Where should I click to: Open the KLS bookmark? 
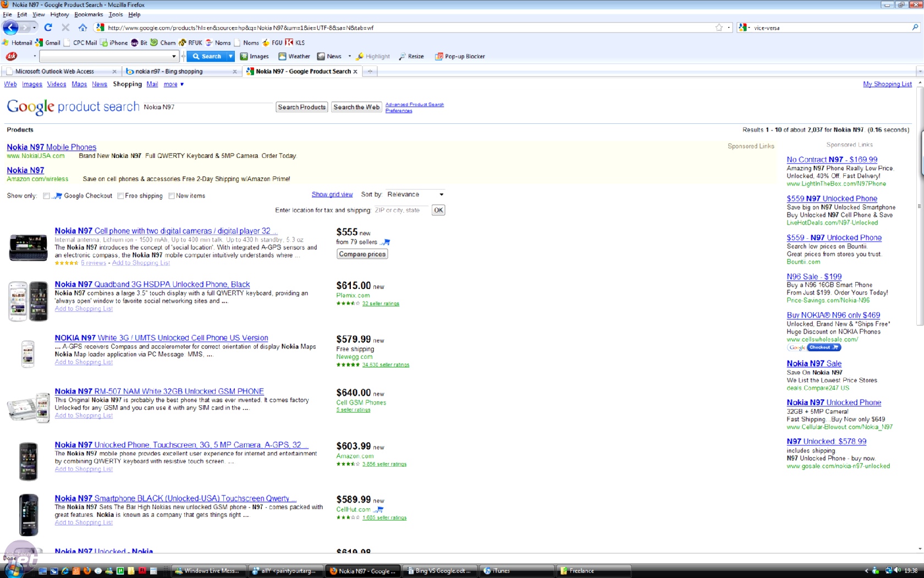tap(295, 42)
